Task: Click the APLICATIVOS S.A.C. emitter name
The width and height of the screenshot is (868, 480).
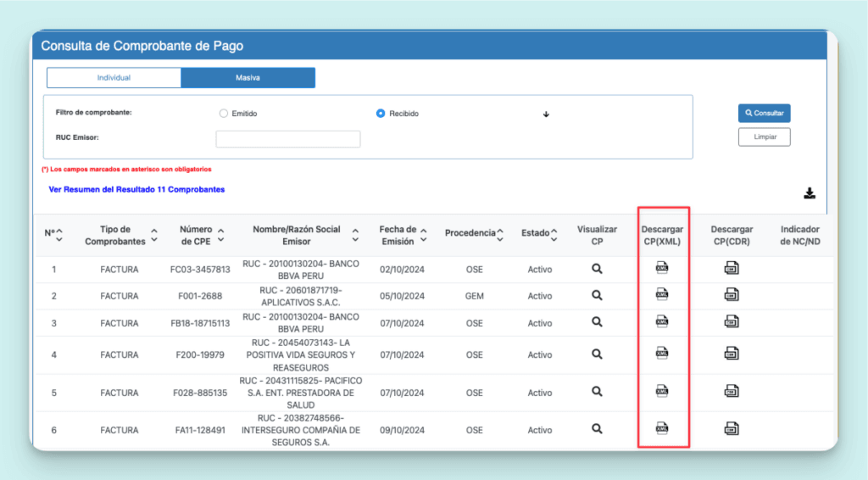Action: tap(301, 303)
